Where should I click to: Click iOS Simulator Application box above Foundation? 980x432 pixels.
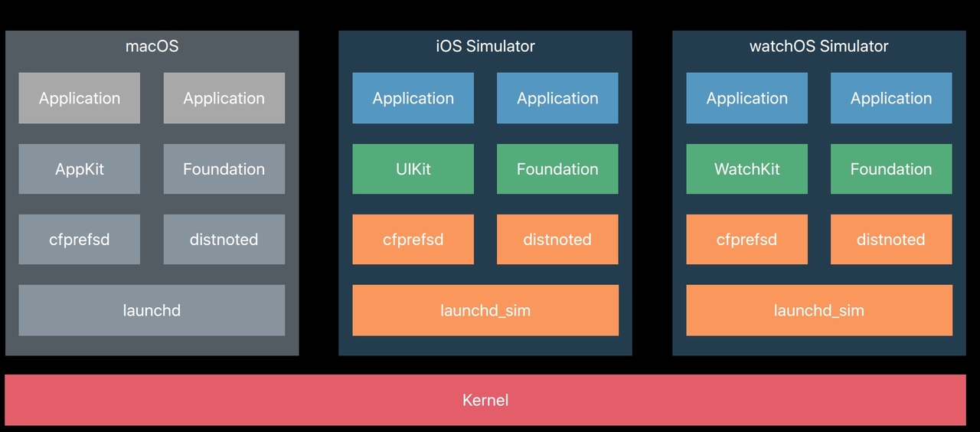click(x=557, y=98)
